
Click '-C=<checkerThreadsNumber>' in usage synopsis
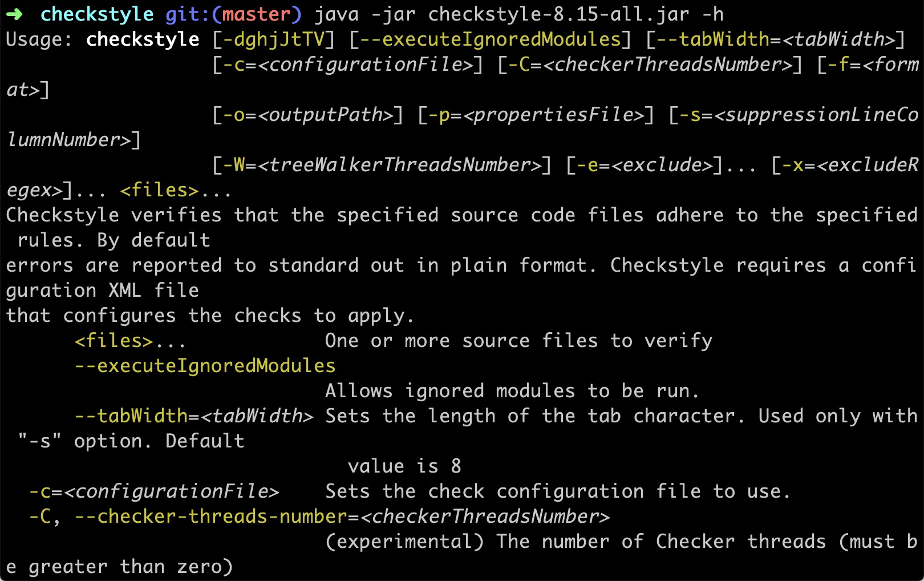pyautogui.click(x=655, y=64)
